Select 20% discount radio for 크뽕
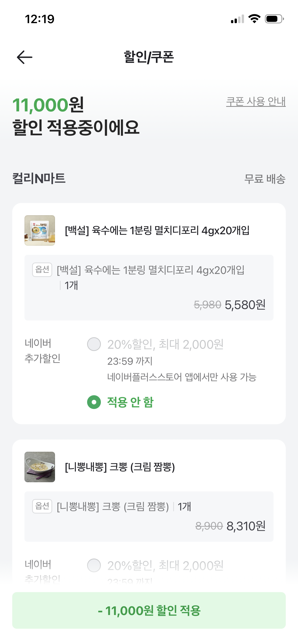Screen dimensions: 298x644 point(94,565)
